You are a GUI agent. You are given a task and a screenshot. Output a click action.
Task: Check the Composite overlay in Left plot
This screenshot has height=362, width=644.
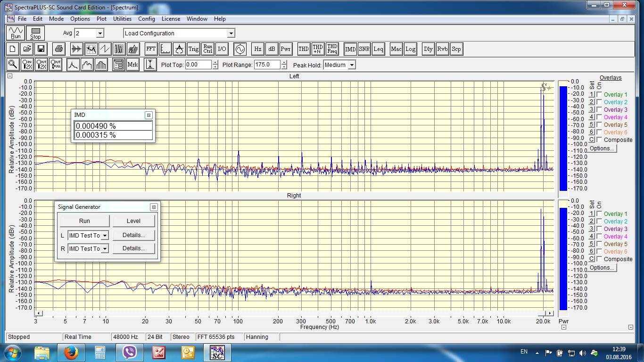pyautogui.click(x=599, y=140)
